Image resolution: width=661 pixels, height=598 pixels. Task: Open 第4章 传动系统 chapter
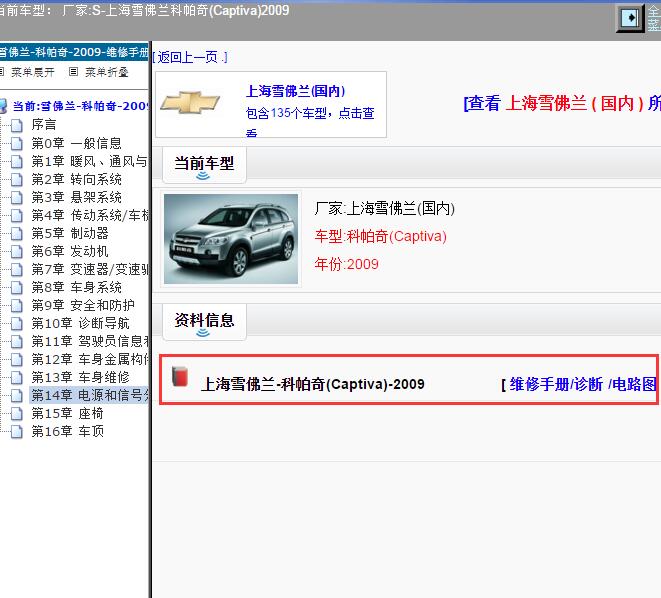click(x=90, y=215)
